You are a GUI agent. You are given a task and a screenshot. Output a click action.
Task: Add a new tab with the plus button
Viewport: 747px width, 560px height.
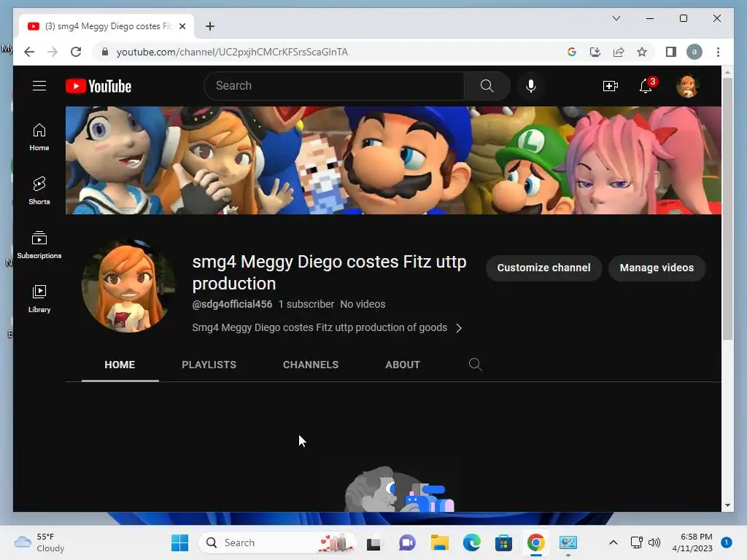[209, 26]
